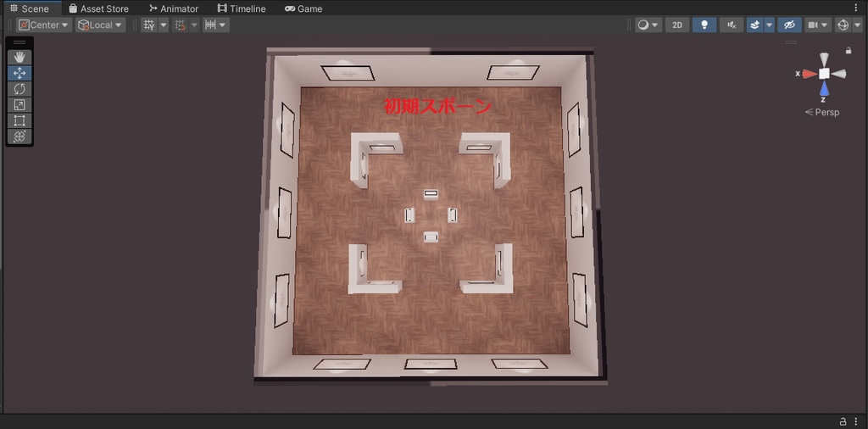Screen dimensions: 868x429
Task: Expand the draw mode shading dropdown
Action: [x=648, y=25]
